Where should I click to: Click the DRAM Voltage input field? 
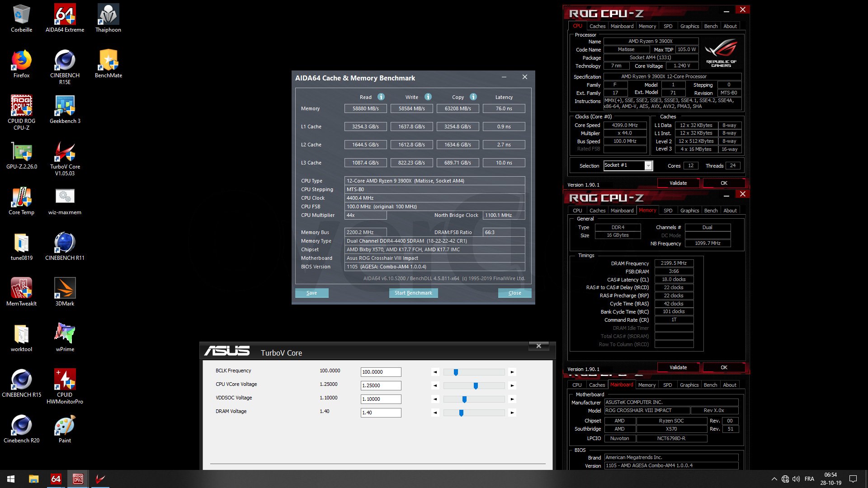tap(381, 413)
